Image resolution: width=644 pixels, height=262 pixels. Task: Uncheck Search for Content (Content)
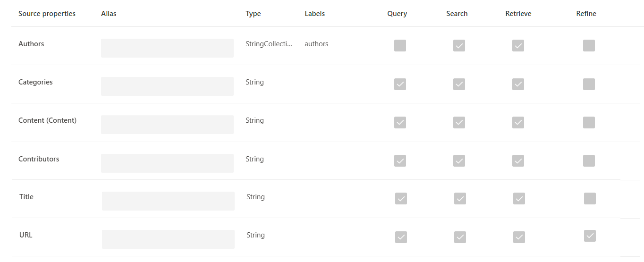pos(459,122)
